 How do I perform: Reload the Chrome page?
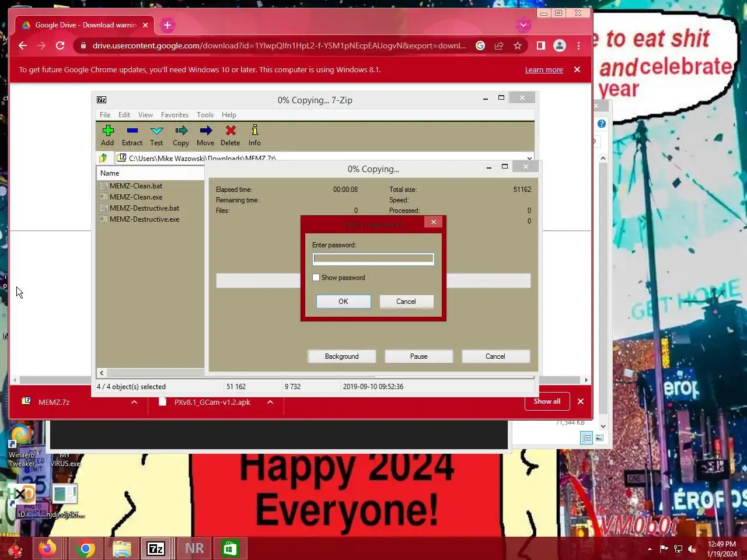(x=60, y=45)
